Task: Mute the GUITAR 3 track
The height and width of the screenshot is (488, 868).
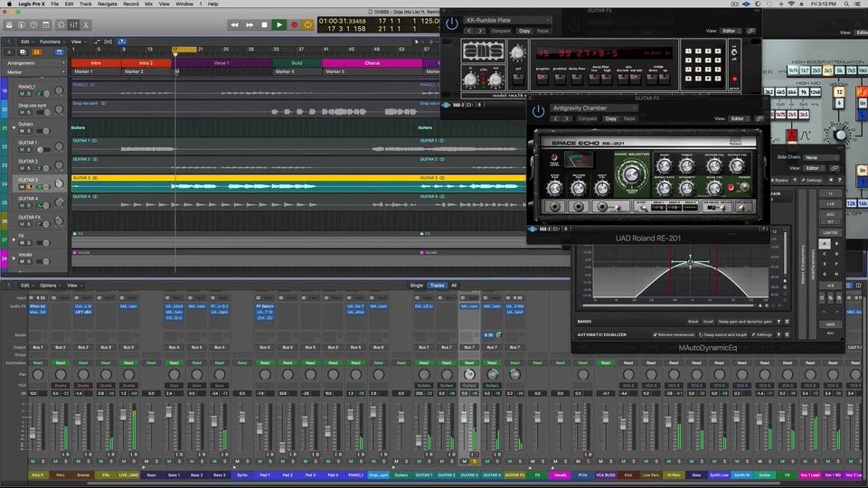Action: pyautogui.click(x=22, y=187)
